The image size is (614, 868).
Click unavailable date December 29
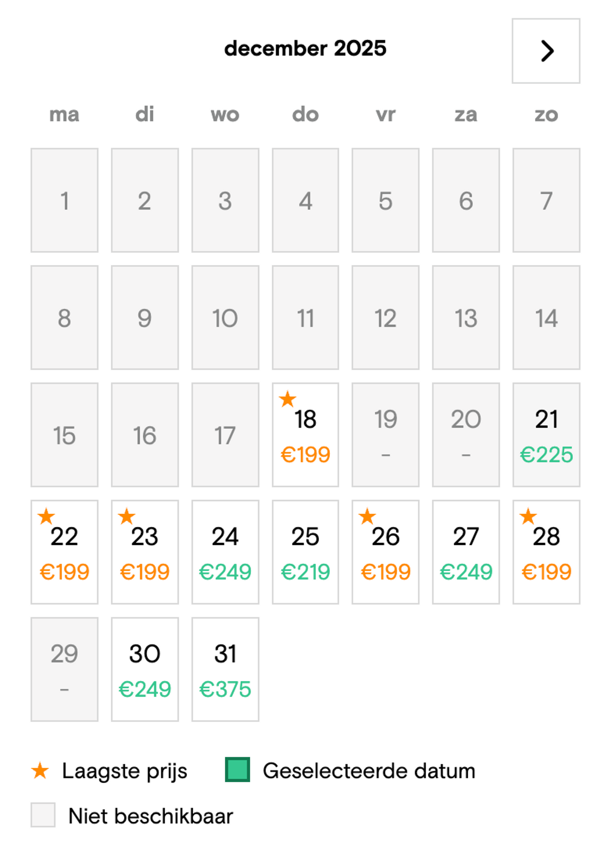(64, 669)
